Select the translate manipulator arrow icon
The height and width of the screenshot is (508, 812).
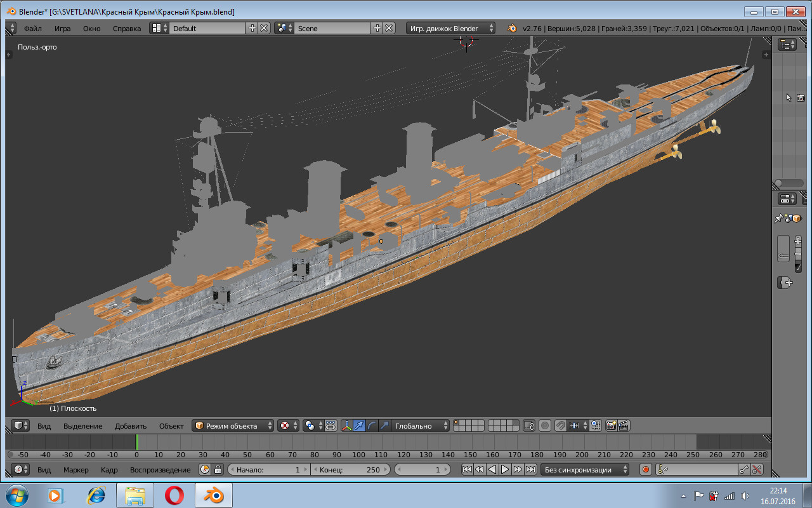pos(360,425)
